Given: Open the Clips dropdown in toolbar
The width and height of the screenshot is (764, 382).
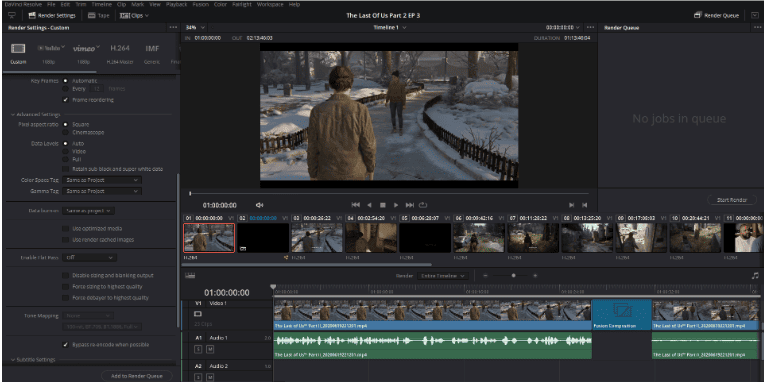Looking at the screenshot, I should pyautogui.click(x=134, y=16).
